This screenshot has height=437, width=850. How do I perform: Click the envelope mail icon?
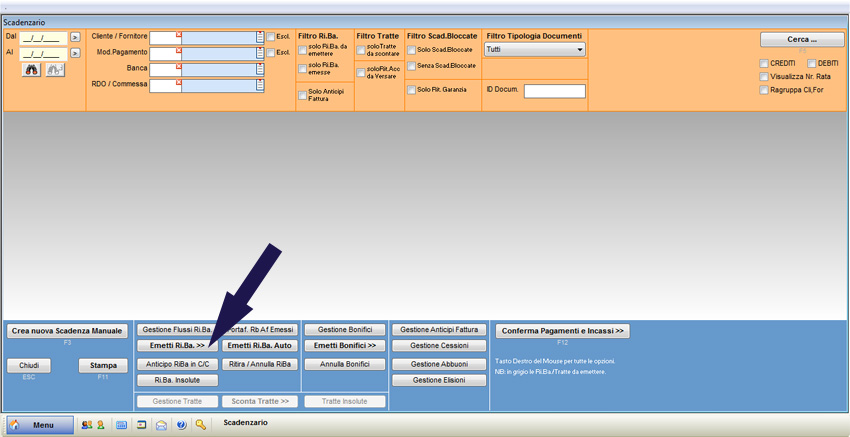click(x=161, y=425)
